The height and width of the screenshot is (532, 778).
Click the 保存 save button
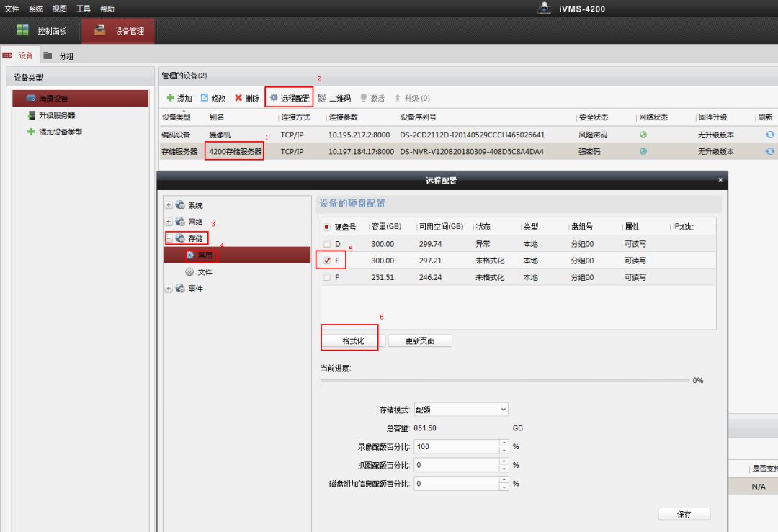(x=684, y=514)
